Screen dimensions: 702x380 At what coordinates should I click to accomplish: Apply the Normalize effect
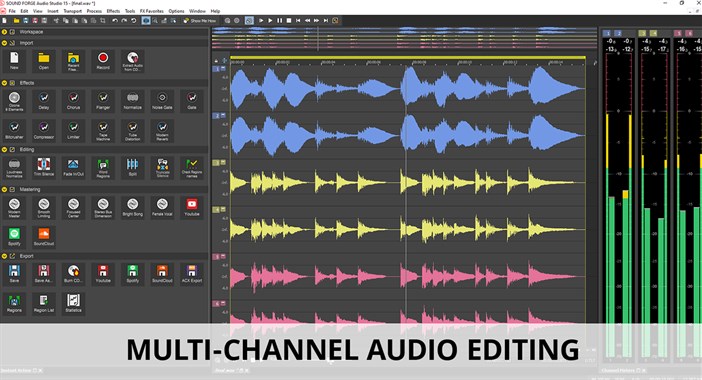click(133, 101)
